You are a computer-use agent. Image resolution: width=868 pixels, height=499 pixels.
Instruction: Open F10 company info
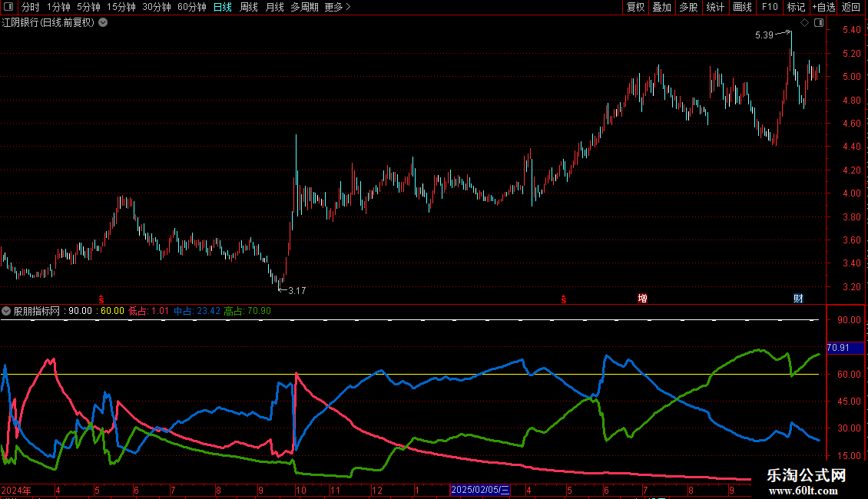tap(770, 7)
